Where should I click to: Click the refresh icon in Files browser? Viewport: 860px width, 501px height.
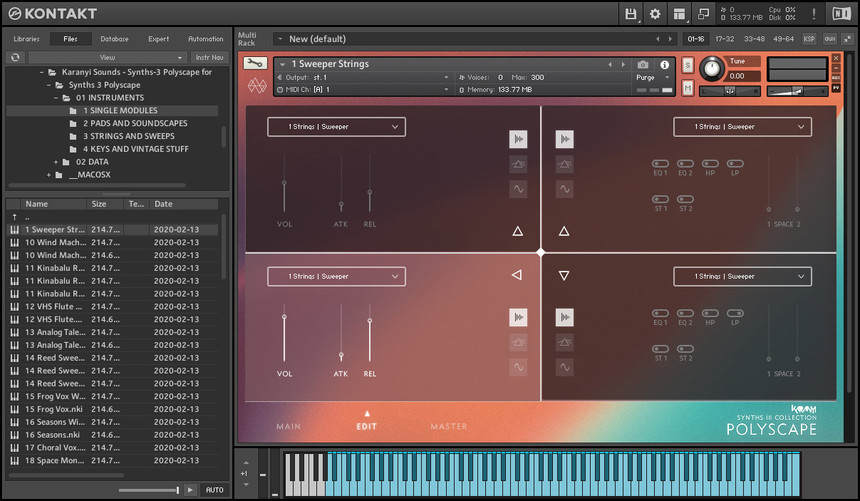tap(15, 58)
